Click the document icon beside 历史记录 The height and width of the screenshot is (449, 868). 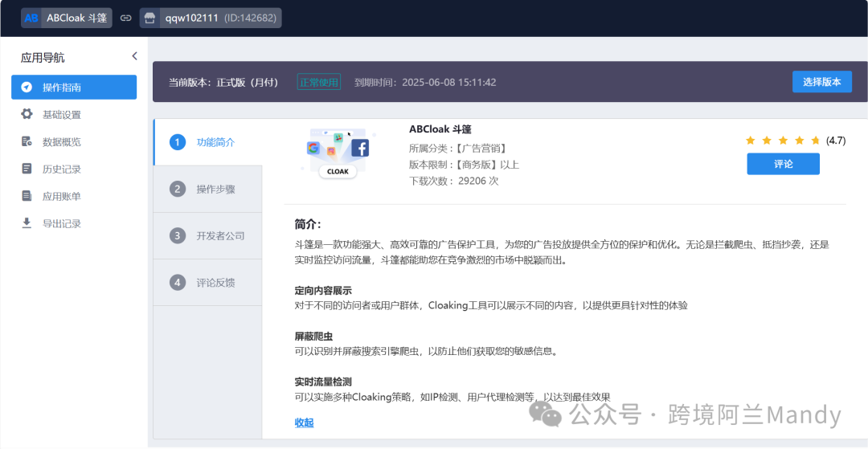pyautogui.click(x=27, y=169)
